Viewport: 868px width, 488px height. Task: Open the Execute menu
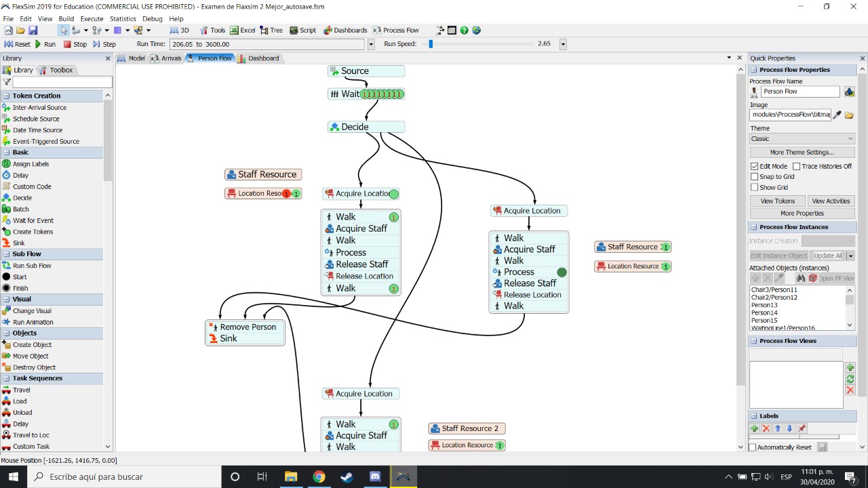tap(92, 19)
